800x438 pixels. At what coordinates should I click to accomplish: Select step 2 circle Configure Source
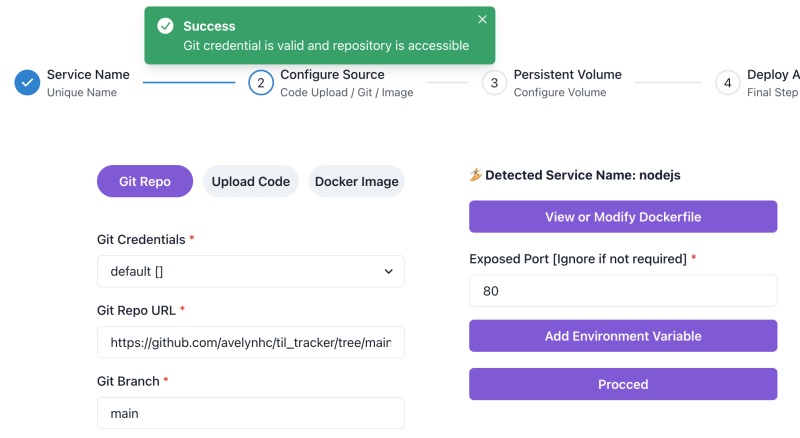point(261,83)
